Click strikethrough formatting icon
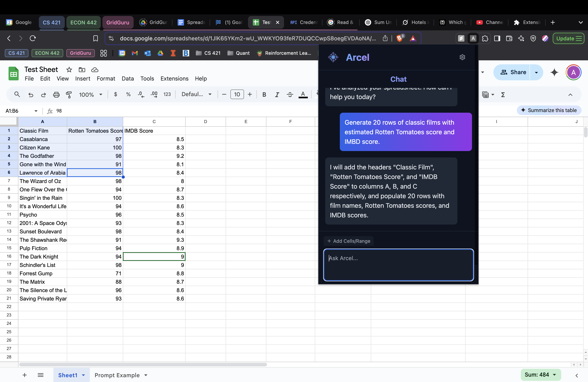 (x=290, y=95)
